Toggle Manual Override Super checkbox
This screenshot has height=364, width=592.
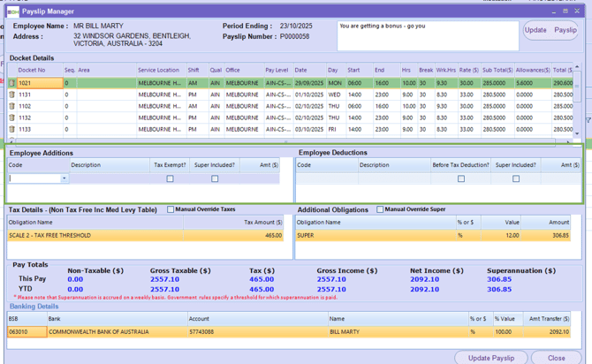(x=380, y=210)
